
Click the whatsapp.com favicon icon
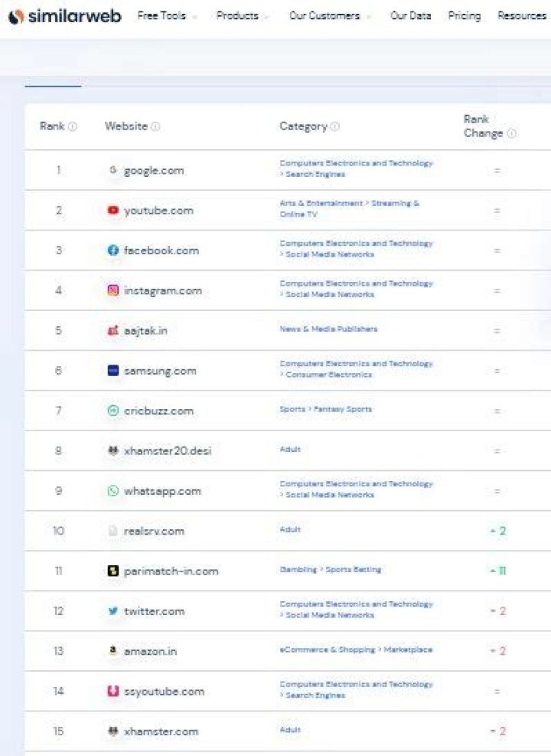click(112, 491)
